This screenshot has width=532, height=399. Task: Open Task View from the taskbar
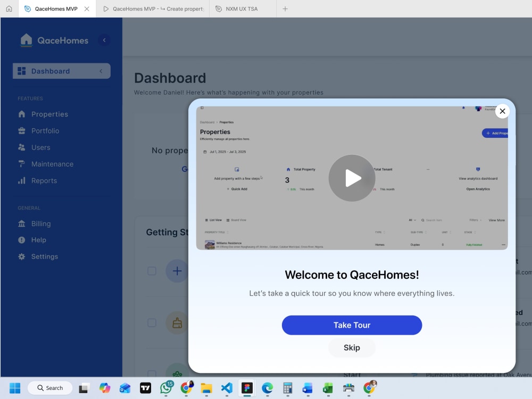[84, 388]
